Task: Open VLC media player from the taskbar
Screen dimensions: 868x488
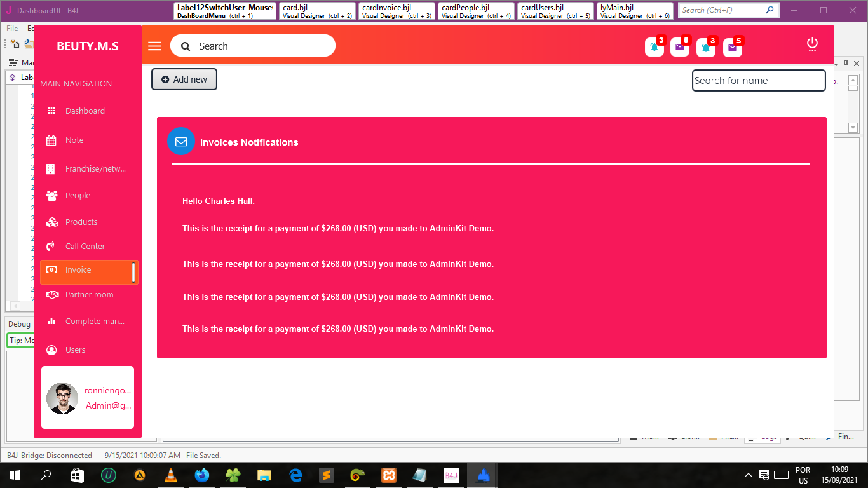Action: click(x=170, y=475)
